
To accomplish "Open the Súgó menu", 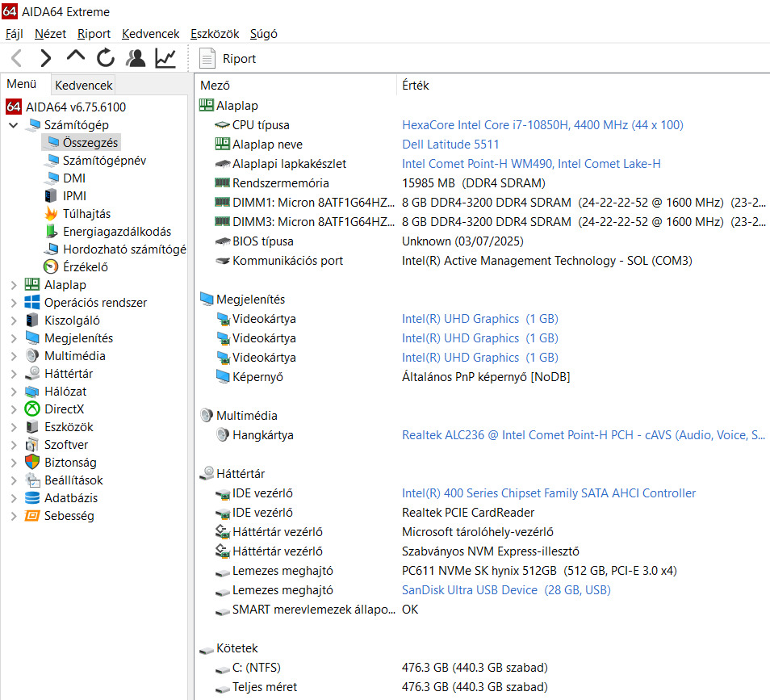I will point(264,34).
